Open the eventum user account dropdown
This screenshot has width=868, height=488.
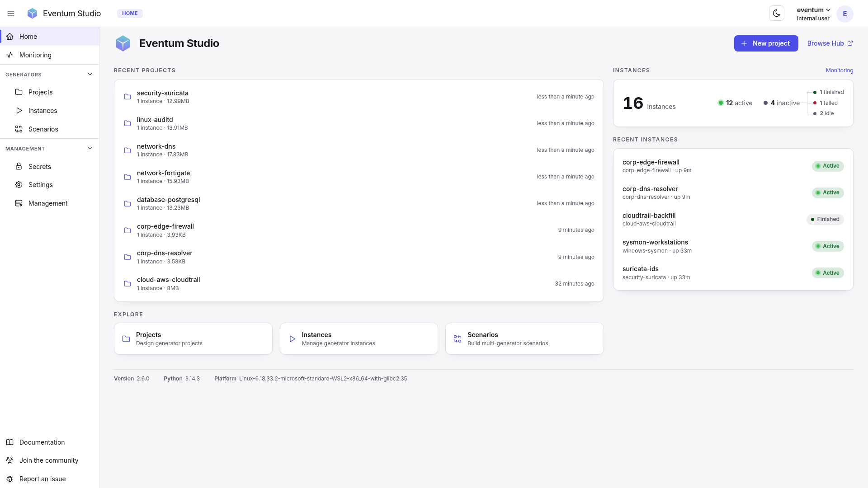coord(813,14)
